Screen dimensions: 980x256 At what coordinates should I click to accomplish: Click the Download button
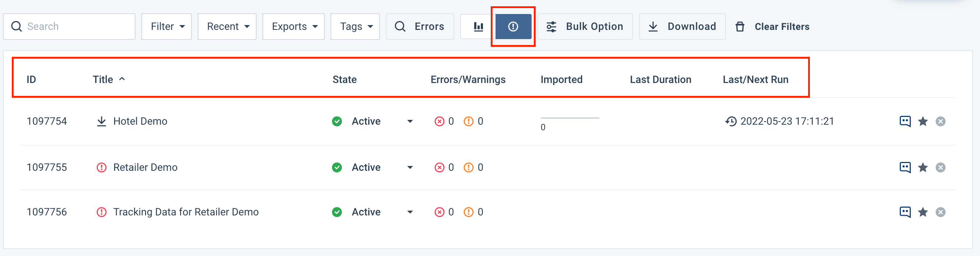click(x=682, y=27)
